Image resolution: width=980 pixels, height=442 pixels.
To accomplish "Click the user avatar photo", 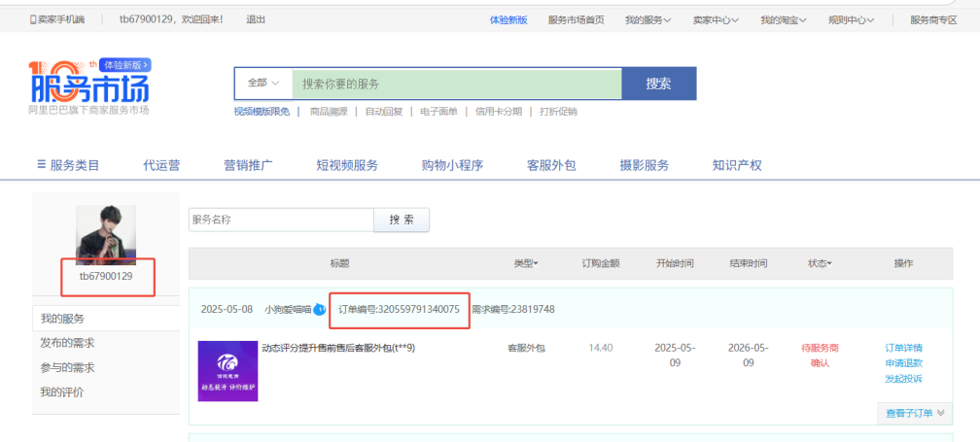I will 106,235.
